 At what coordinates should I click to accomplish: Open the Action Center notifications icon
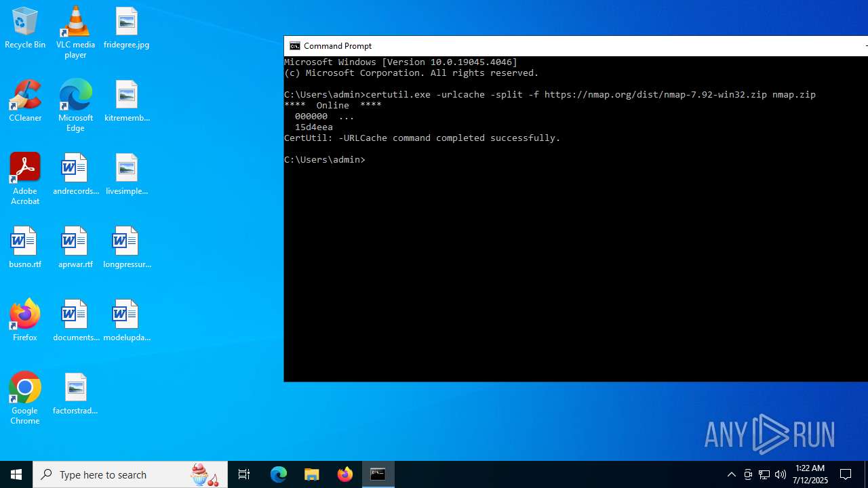click(846, 474)
